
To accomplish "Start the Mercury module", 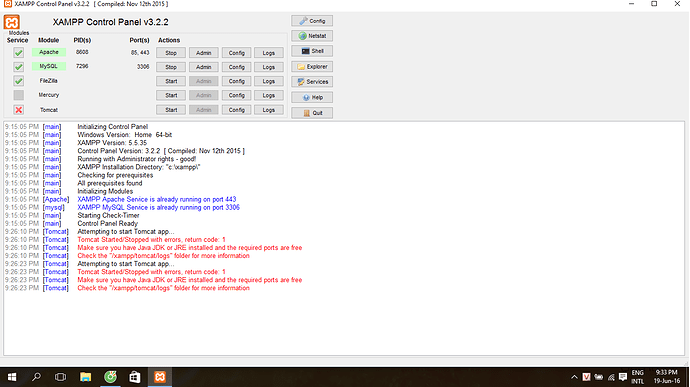I will (171, 95).
